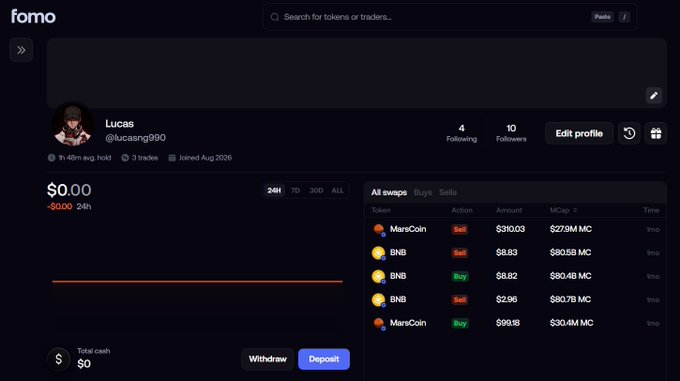Click the 3 trades text
The height and width of the screenshot is (381, 680).
145,158
